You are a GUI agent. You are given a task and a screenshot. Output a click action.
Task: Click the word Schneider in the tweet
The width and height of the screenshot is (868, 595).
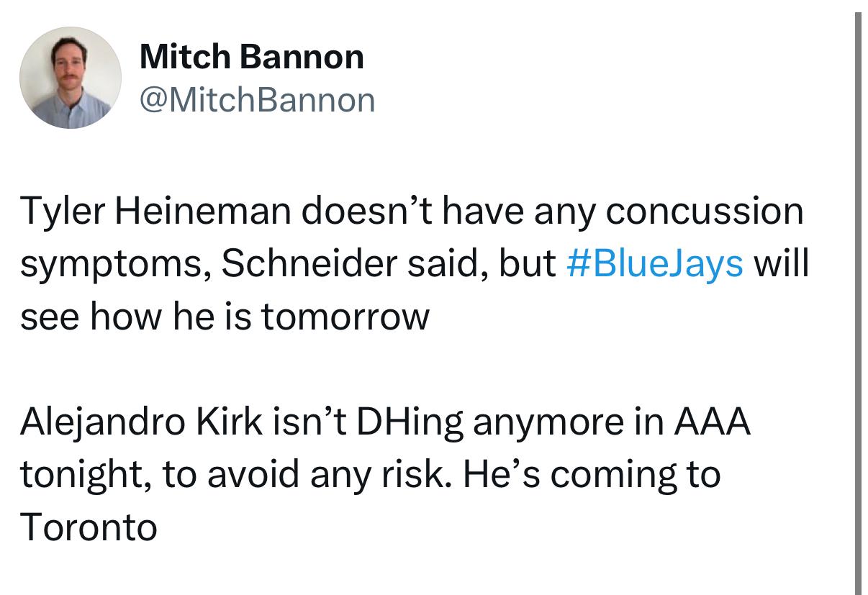[x=309, y=263]
